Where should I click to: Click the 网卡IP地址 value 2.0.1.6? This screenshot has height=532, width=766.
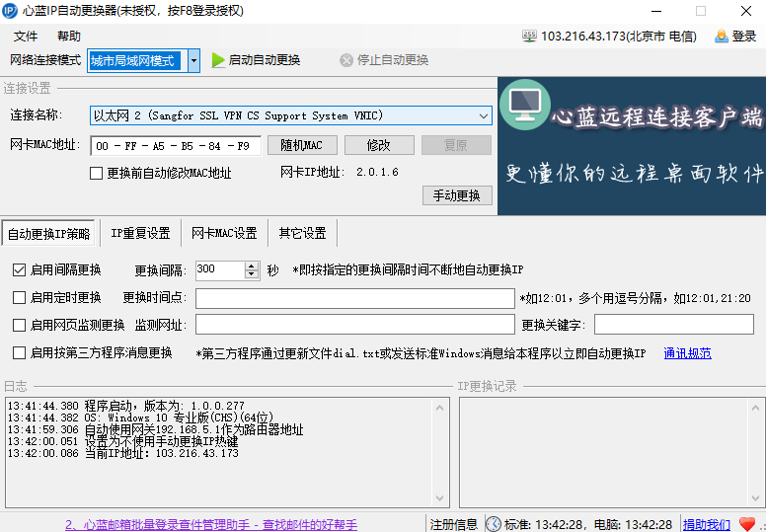tap(377, 172)
